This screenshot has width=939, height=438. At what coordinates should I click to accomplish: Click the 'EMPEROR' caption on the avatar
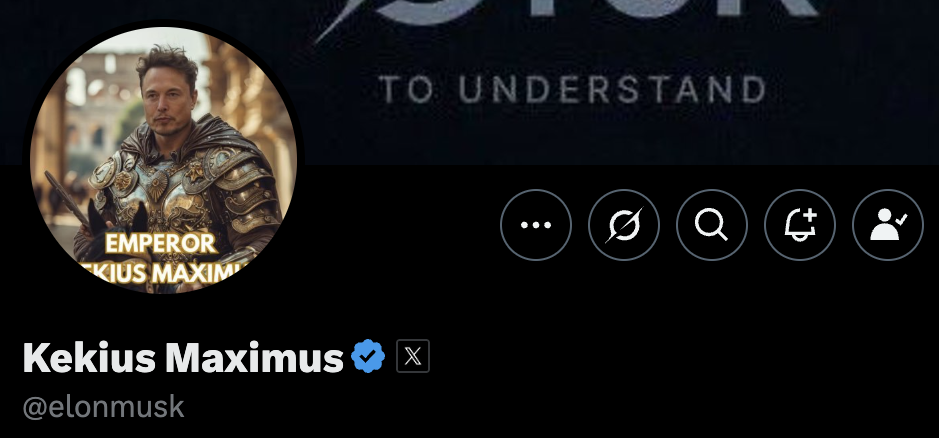(x=161, y=244)
